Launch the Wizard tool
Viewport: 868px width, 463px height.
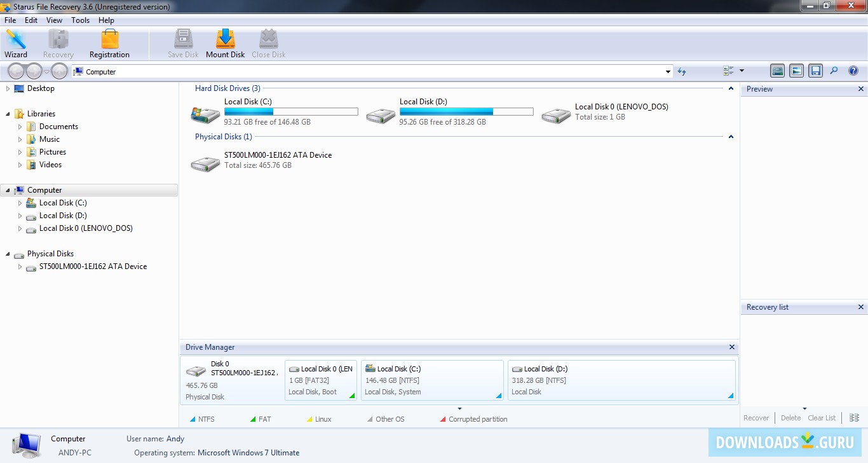pyautogui.click(x=16, y=44)
